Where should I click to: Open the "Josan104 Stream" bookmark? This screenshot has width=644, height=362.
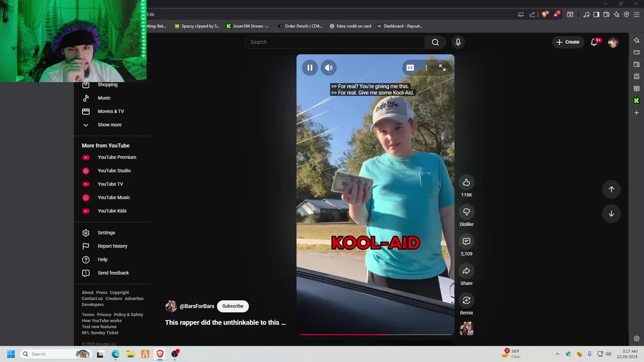click(248, 26)
